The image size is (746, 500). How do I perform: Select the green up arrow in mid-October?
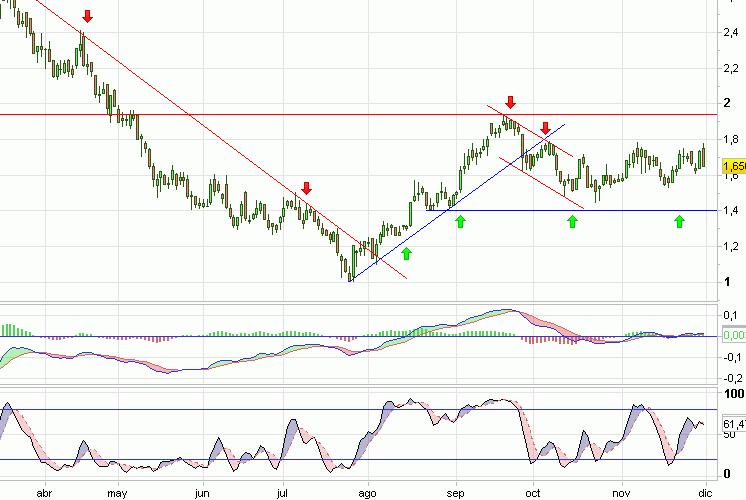click(x=572, y=221)
